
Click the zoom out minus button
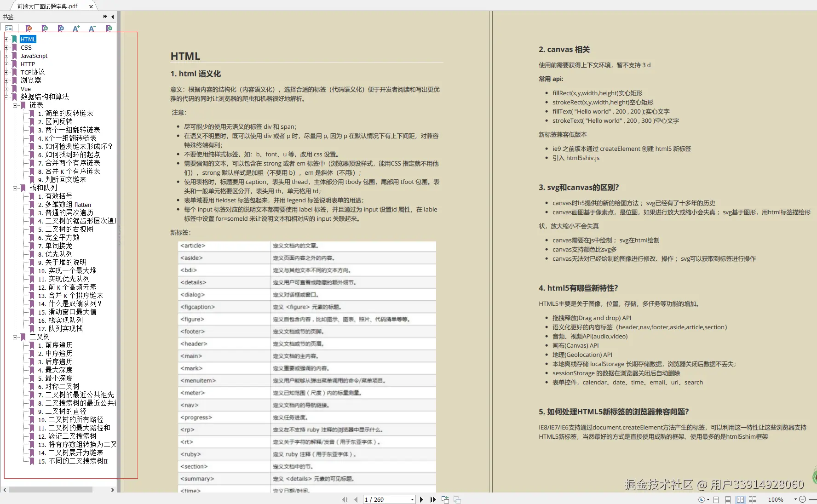[803, 499]
